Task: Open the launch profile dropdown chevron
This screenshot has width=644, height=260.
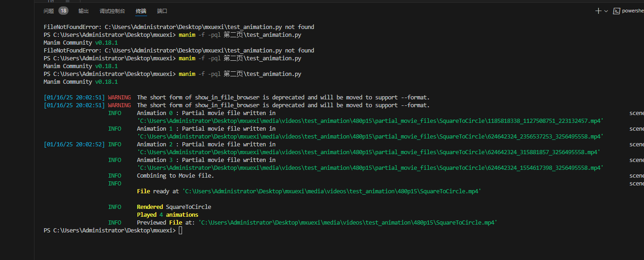Action: pos(606,11)
